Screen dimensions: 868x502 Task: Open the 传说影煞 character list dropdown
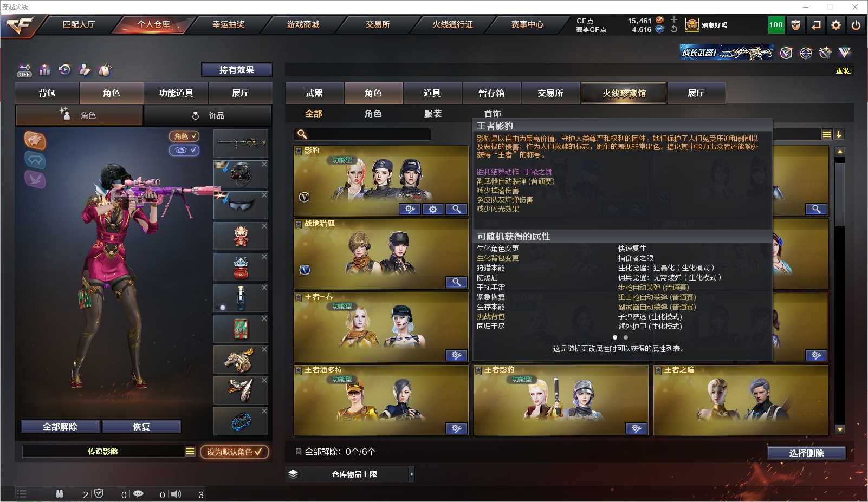[190, 451]
